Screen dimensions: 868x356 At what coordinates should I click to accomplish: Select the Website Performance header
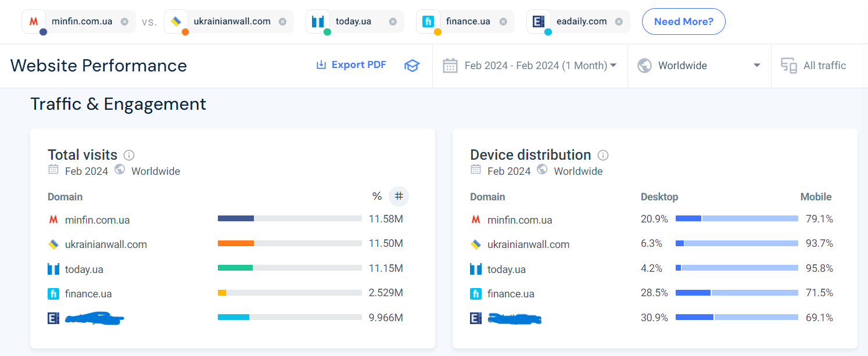98,66
